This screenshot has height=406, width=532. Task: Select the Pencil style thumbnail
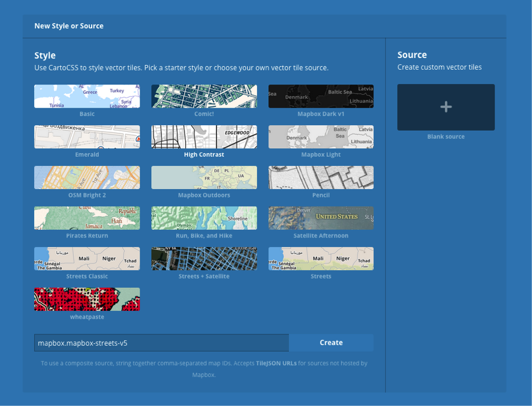[321, 177]
